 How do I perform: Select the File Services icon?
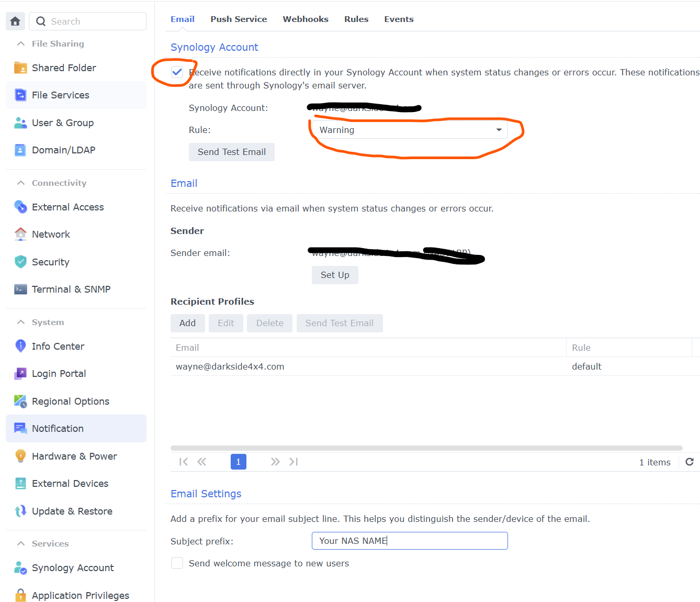20,95
